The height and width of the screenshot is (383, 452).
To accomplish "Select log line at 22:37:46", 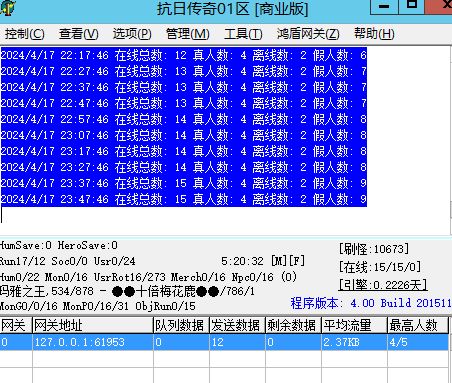I will pos(184,87).
